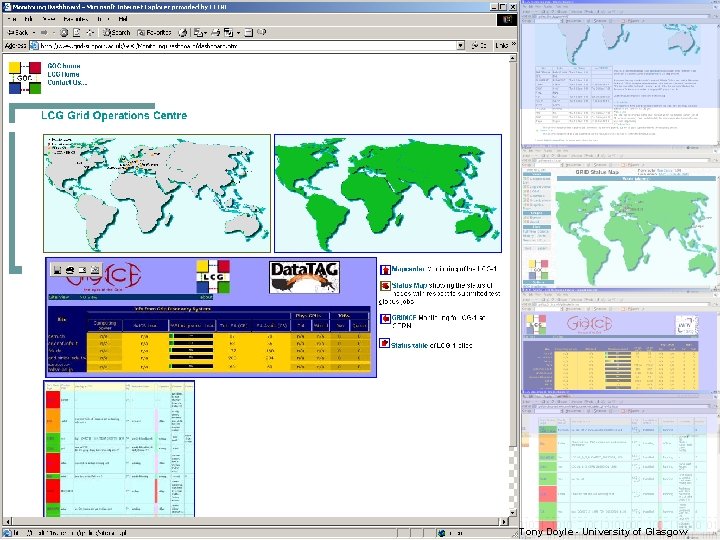Click the horizontal scrollbar left arrow
This screenshot has width=720, height=540.
(x=7, y=522)
